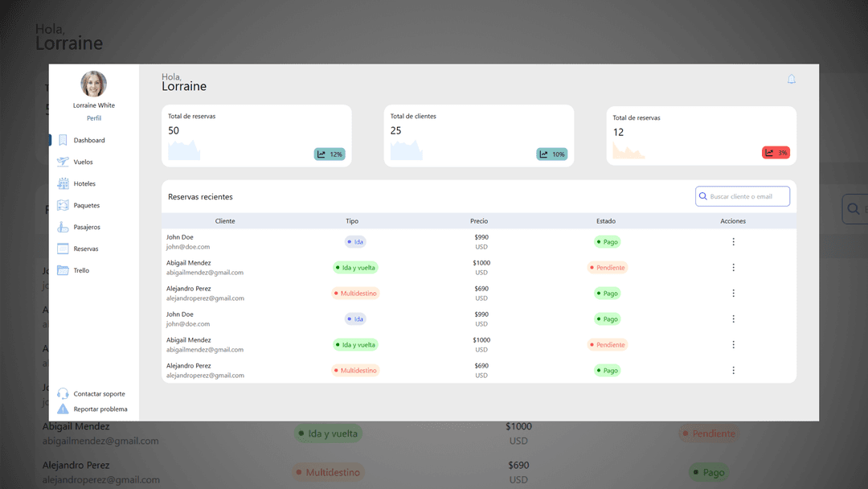Viewport: 868px width, 489px height.
Task: Click the Hoteles building icon
Action: [x=63, y=183]
